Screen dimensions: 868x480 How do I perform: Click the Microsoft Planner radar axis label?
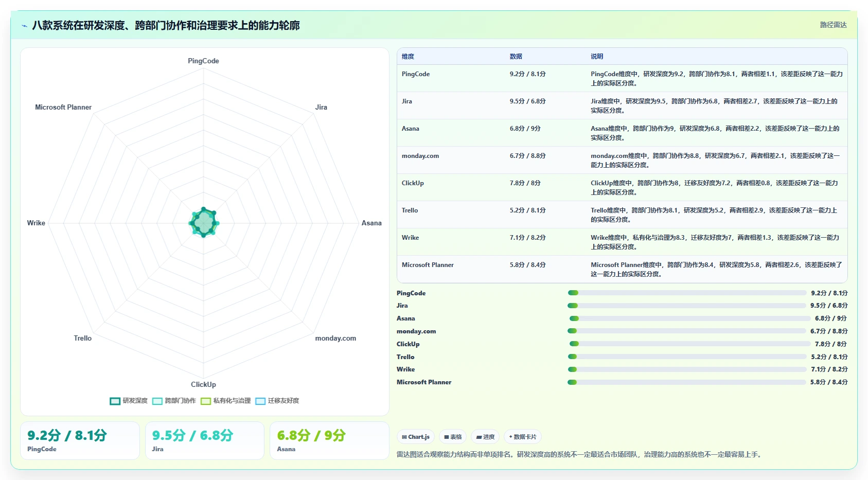click(x=63, y=107)
